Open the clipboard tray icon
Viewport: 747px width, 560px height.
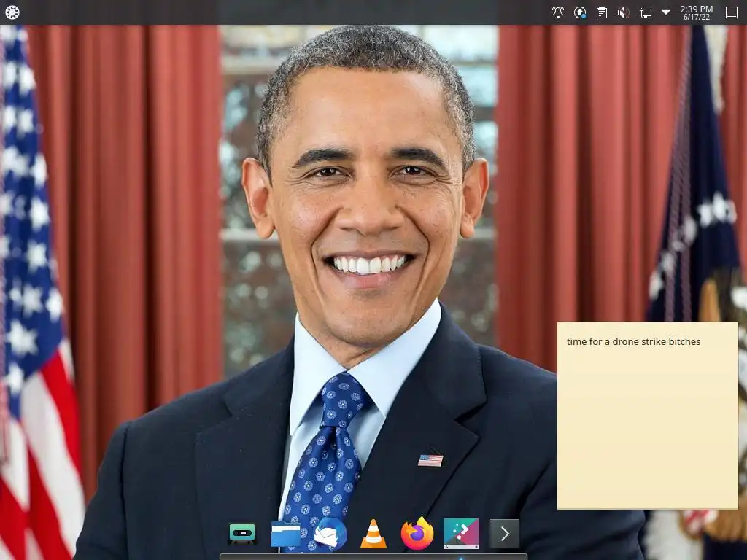pyautogui.click(x=602, y=12)
